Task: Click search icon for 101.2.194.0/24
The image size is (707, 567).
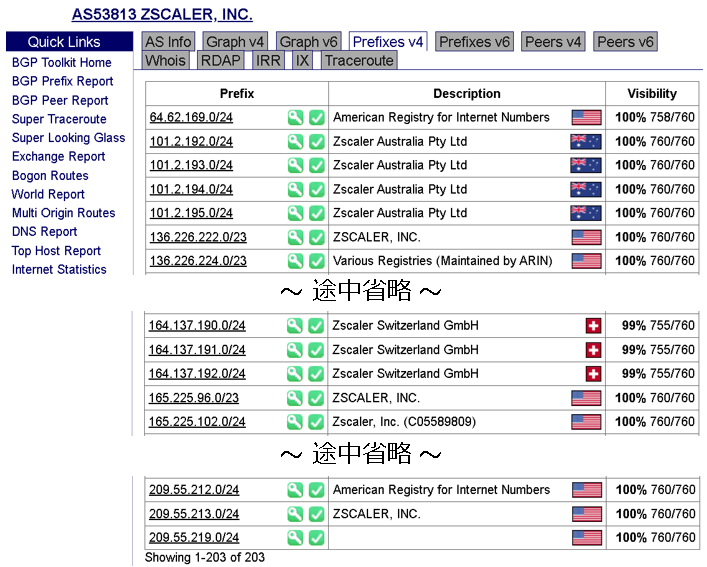Action: click(295, 189)
